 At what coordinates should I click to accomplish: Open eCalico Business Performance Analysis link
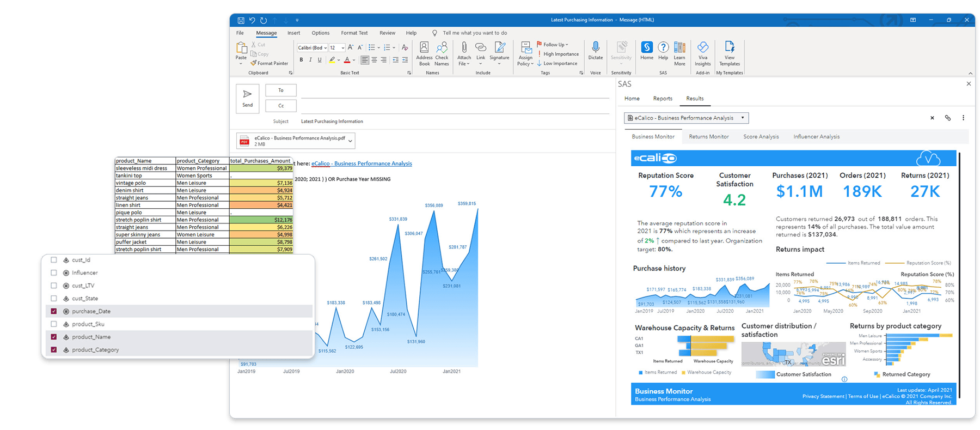(x=362, y=163)
